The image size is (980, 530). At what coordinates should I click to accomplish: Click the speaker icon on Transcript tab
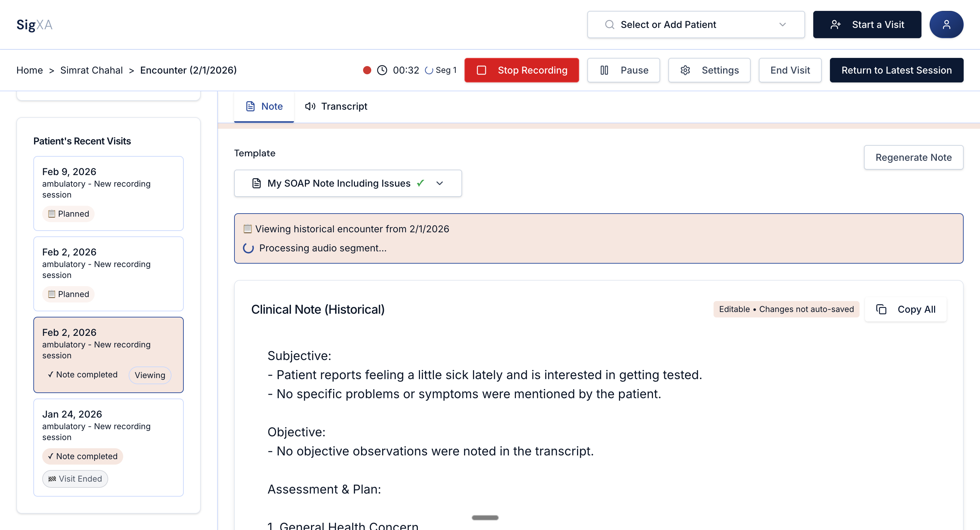pyautogui.click(x=310, y=106)
